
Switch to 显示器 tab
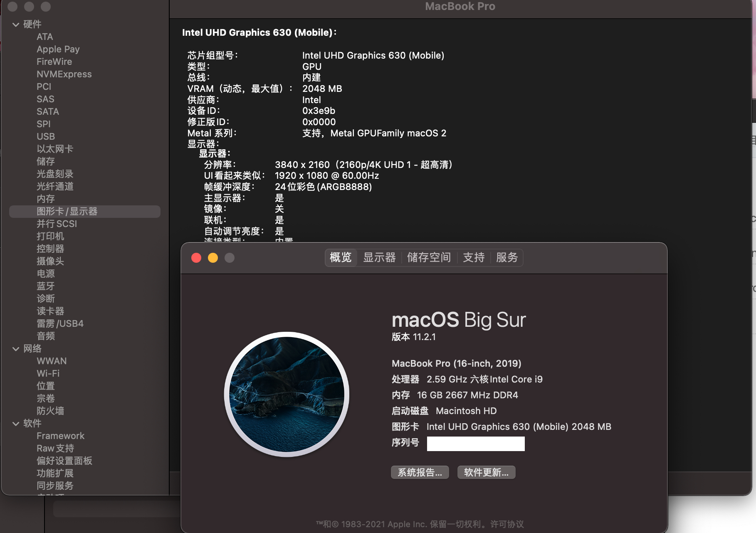click(379, 257)
